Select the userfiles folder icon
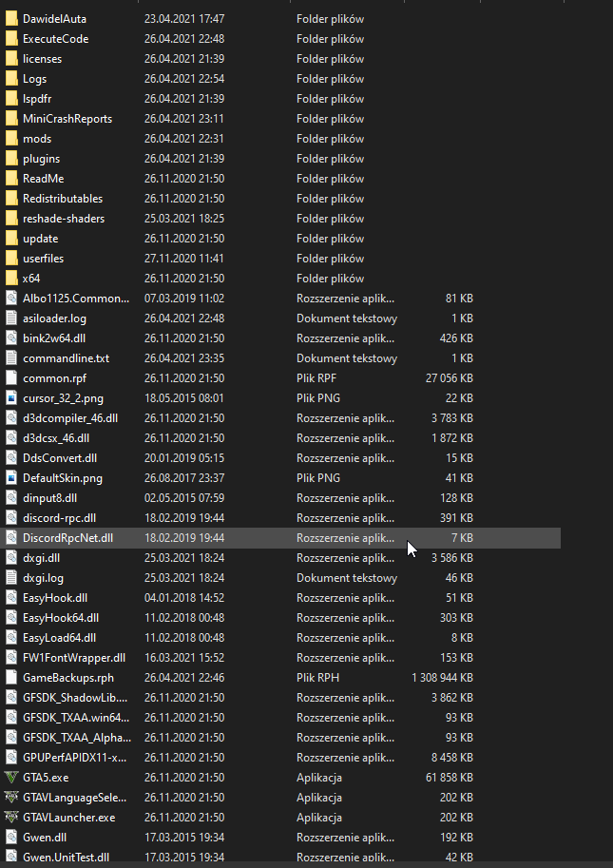 pyautogui.click(x=11, y=258)
